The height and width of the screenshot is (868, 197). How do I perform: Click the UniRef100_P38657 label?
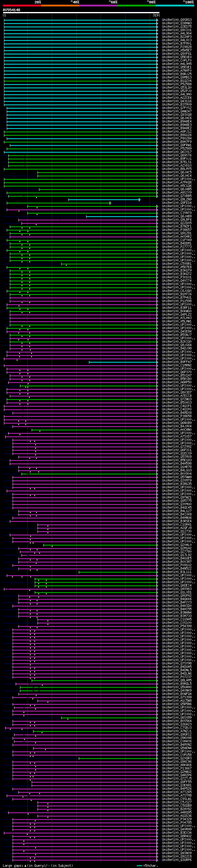click(176, 230)
